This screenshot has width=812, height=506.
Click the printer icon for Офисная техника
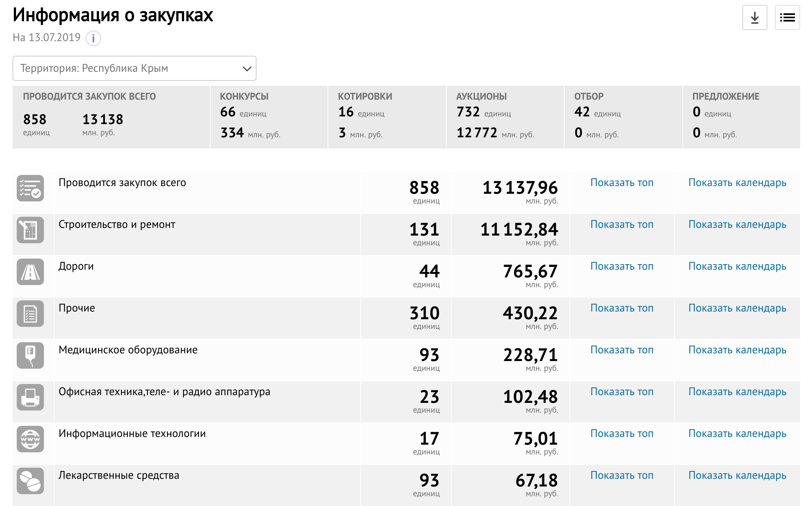(30, 397)
